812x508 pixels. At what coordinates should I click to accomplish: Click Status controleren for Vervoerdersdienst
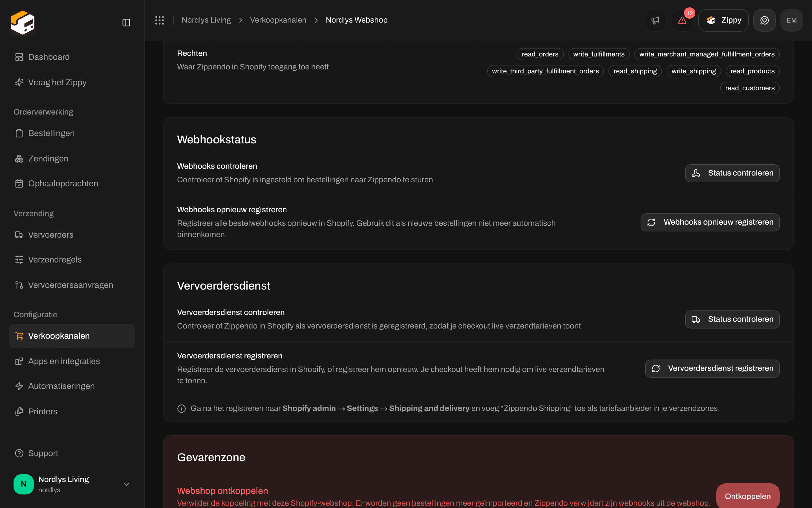(732, 319)
